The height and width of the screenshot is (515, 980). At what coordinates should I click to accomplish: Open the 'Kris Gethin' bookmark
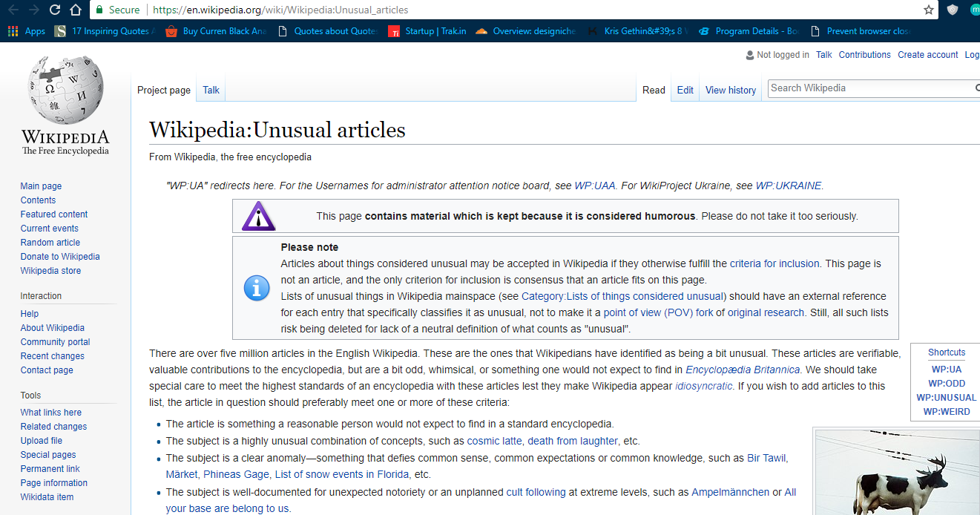click(x=639, y=31)
